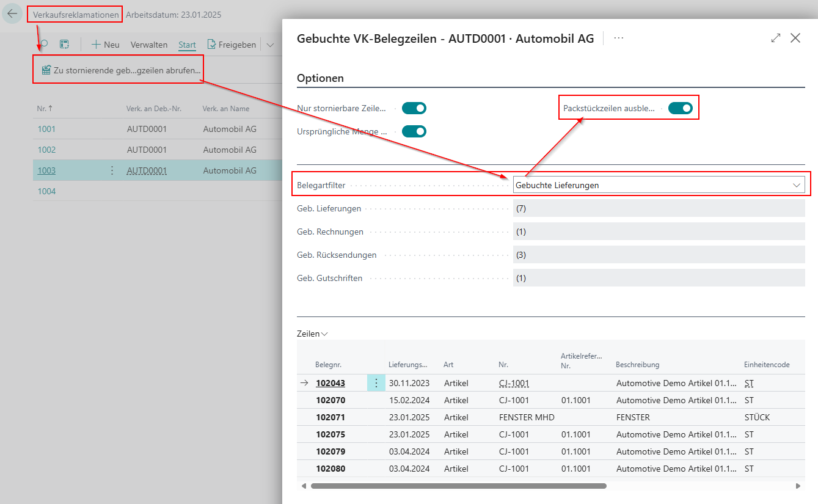
Task: Toggle Packstückzeilen ausblenden switch
Action: click(680, 108)
